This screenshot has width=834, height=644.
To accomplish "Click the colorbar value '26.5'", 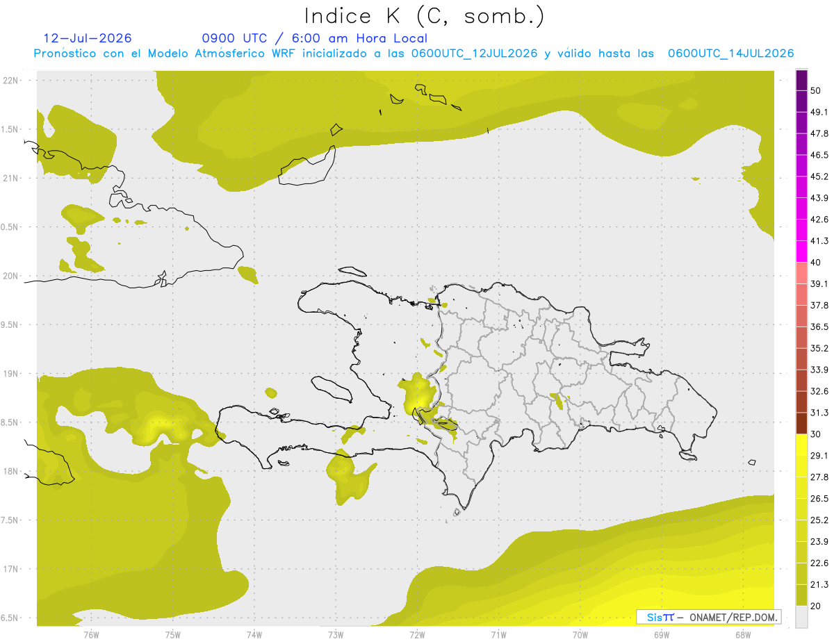I will (819, 499).
